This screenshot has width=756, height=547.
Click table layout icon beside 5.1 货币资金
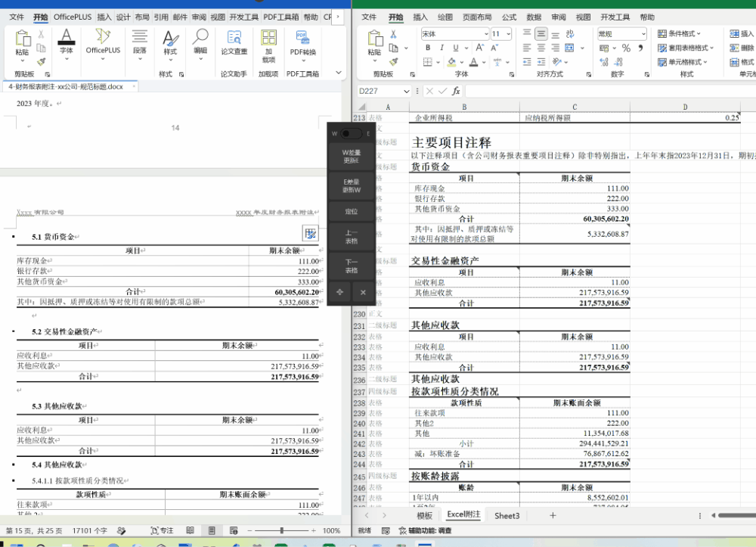coord(310,234)
